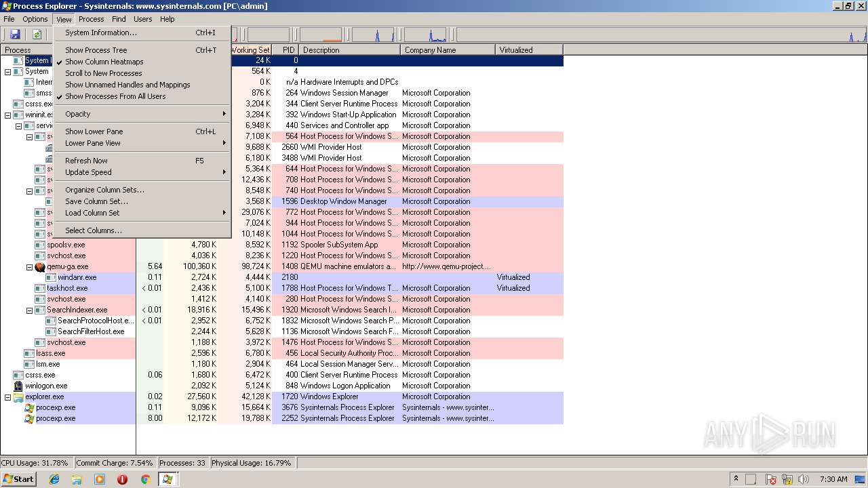Launch the media player taskbar icon
Viewport: 868px width, 488px height.
tap(100, 479)
